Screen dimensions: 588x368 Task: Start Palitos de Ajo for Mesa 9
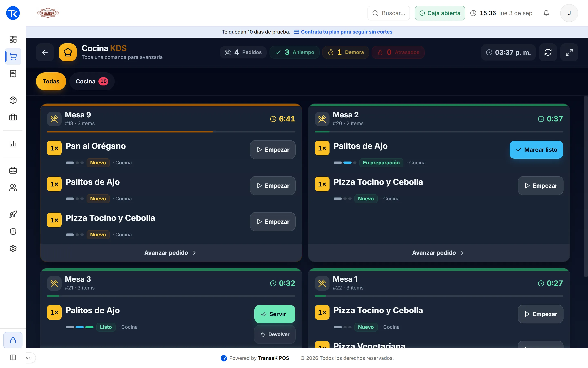273,186
